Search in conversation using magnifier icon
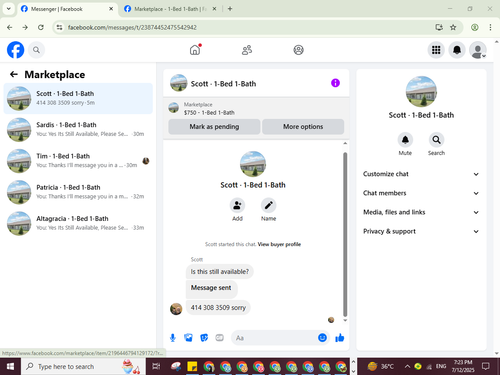Image resolution: width=500 pixels, height=375 pixels. pos(436,140)
